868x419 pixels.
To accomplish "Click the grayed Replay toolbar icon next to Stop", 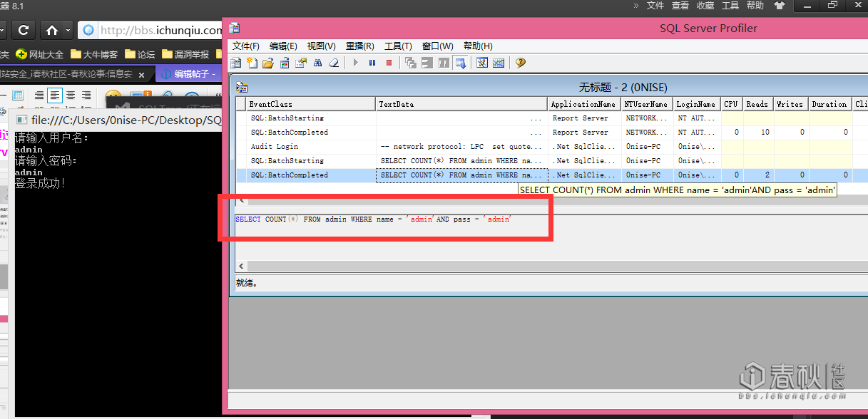I will [x=411, y=63].
